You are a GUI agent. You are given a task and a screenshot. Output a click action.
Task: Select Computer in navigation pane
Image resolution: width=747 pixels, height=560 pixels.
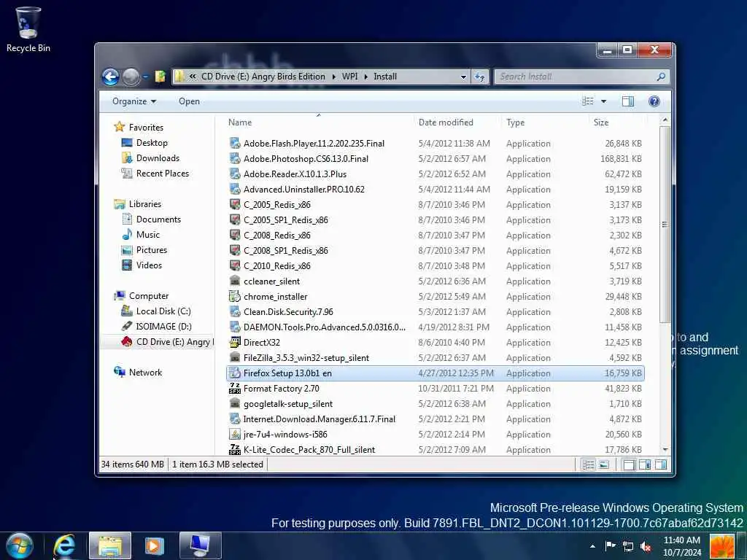(149, 296)
